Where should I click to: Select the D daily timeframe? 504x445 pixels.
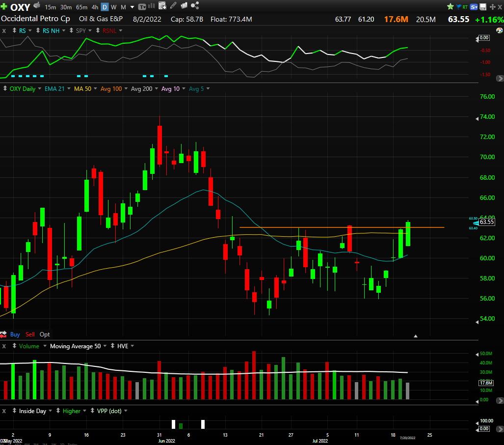click(105, 7)
